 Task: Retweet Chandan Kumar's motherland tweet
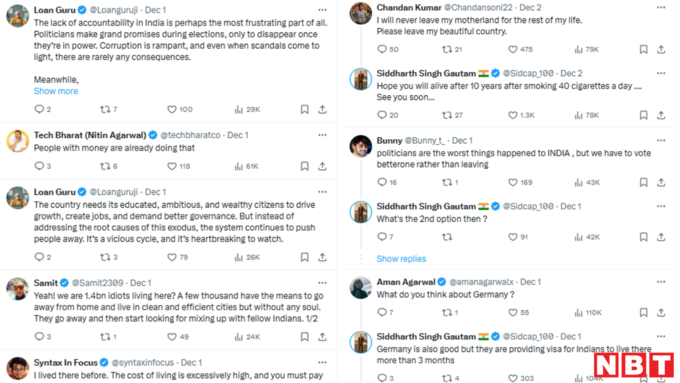click(x=447, y=49)
